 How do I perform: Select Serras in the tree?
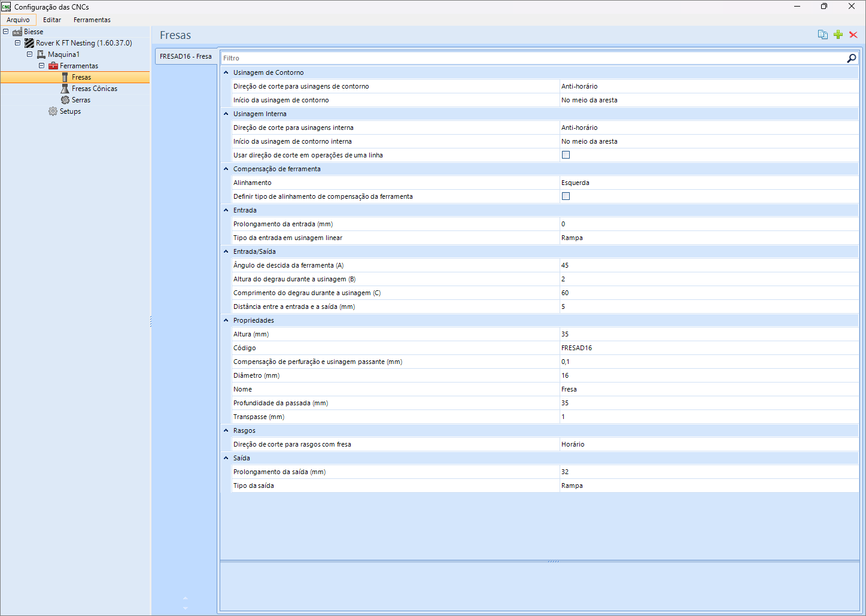pos(81,100)
